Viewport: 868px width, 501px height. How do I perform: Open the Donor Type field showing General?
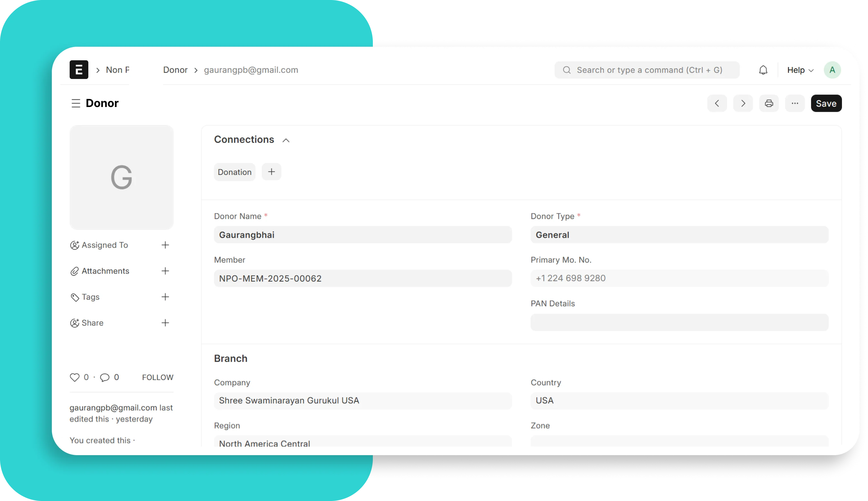coord(679,235)
